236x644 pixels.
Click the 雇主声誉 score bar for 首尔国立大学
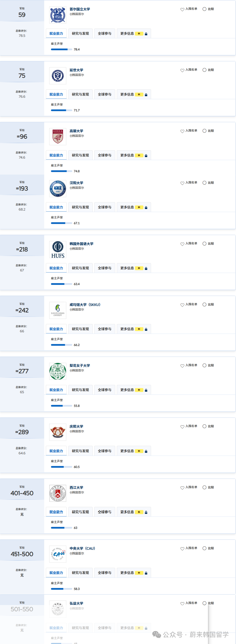pos(61,49)
